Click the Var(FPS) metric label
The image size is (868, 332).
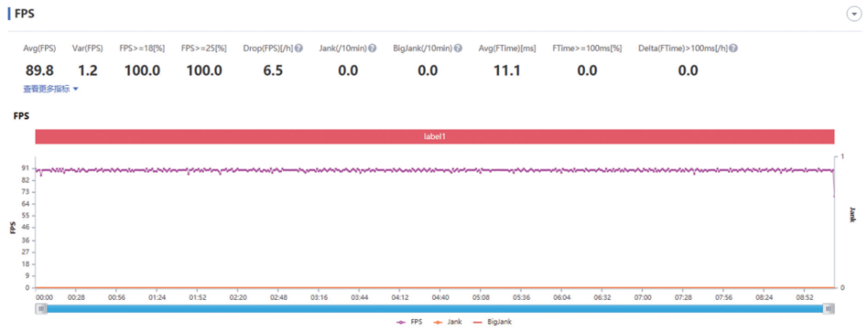(88, 48)
